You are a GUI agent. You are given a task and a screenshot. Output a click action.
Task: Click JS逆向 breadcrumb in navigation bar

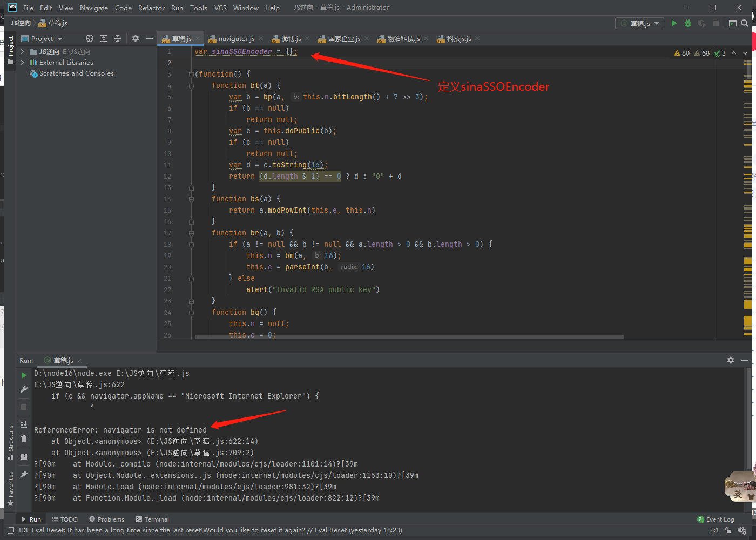[21, 23]
